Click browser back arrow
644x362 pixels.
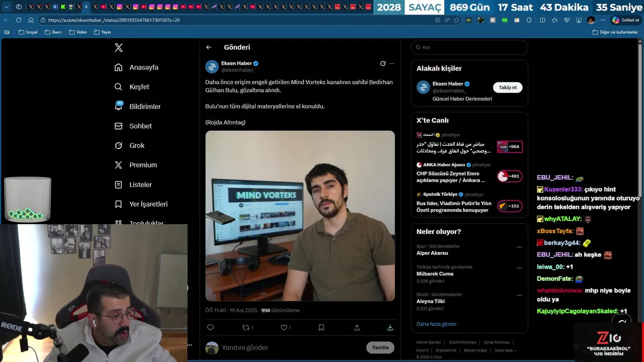coord(7,20)
